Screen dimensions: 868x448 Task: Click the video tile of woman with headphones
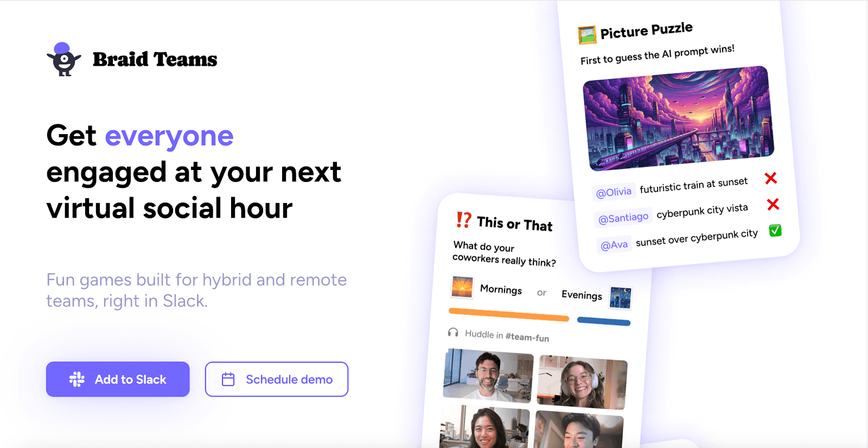(x=582, y=382)
